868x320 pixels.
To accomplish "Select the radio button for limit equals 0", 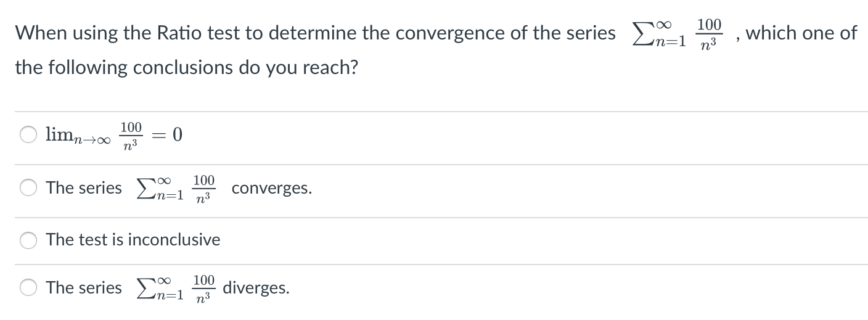I will pos(29,134).
